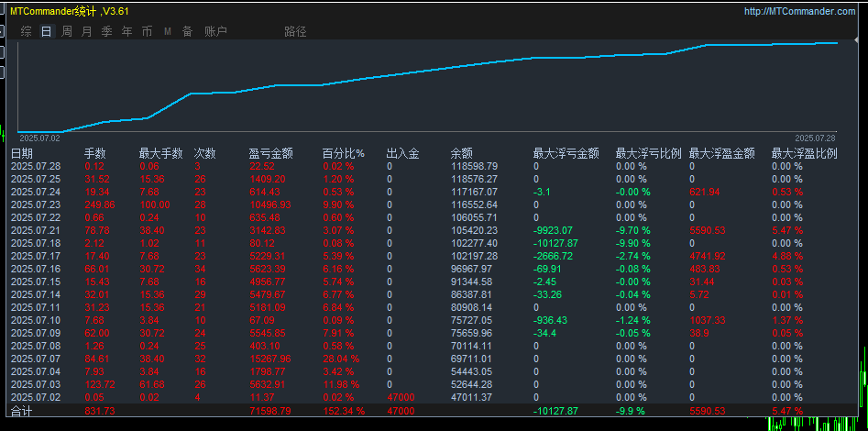Click the 最大手数 column header
The width and height of the screenshot is (868, 431).
[x=160, y=153]
